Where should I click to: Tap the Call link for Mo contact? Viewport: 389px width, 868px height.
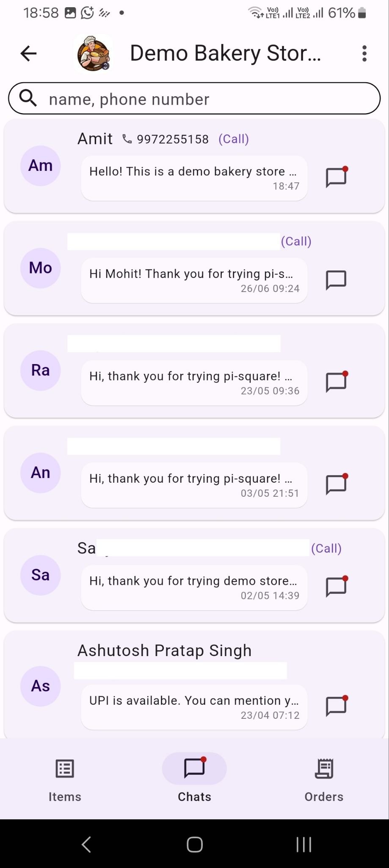pyautogui.click(x=296, y=242)
